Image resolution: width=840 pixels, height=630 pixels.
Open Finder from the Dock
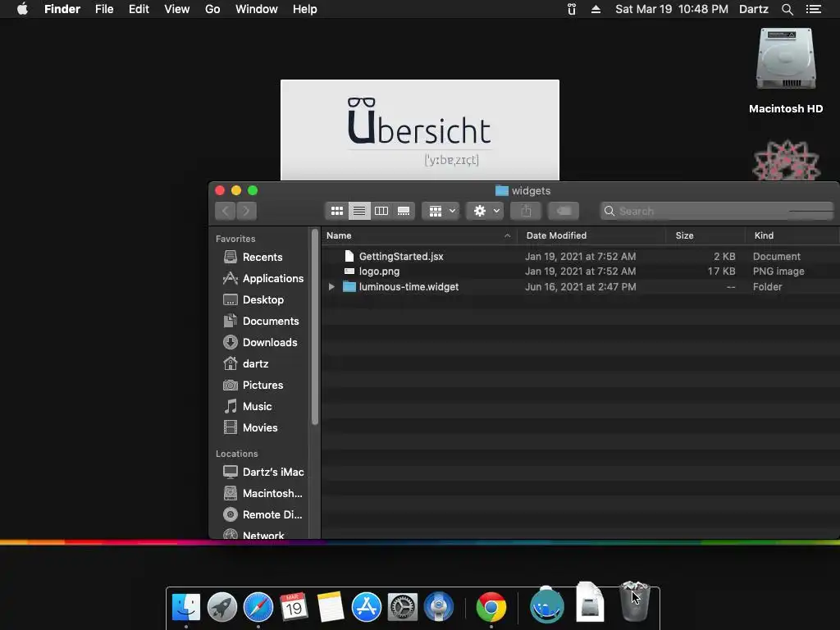[186, 608]
